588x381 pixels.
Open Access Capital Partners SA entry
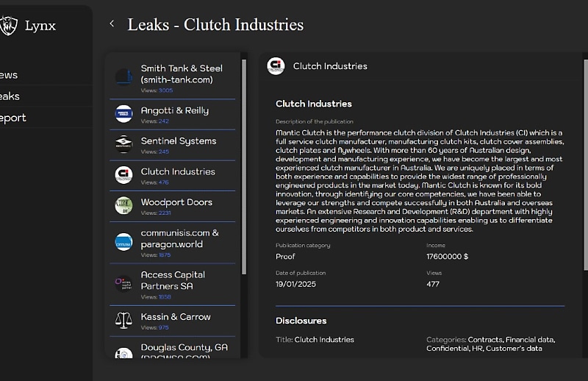[173, 285]
